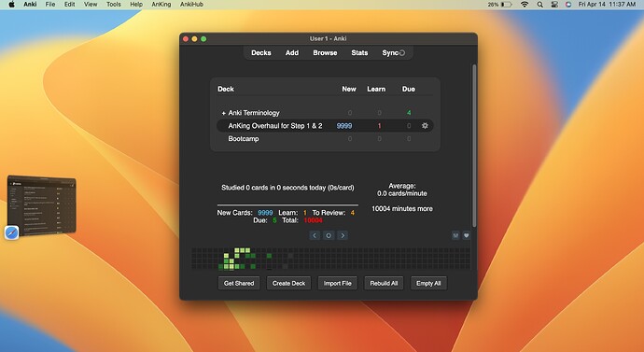This screenshot has width=644, height=352.
Task: Open Stats from the toolbar
Action: click(359, 52)
